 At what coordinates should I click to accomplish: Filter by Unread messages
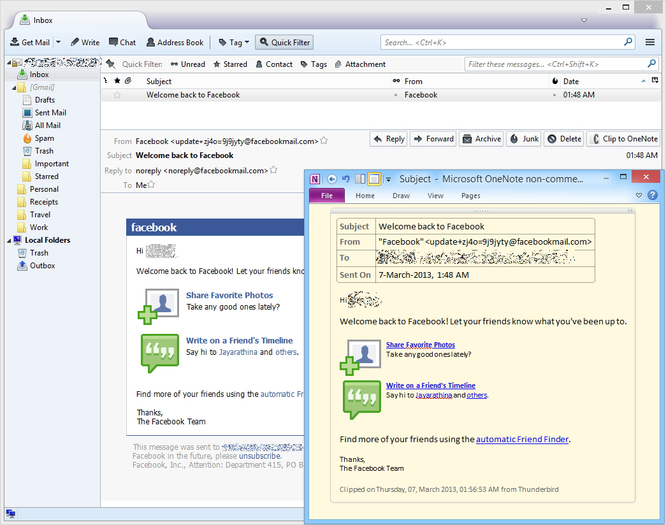click(188, 64)
